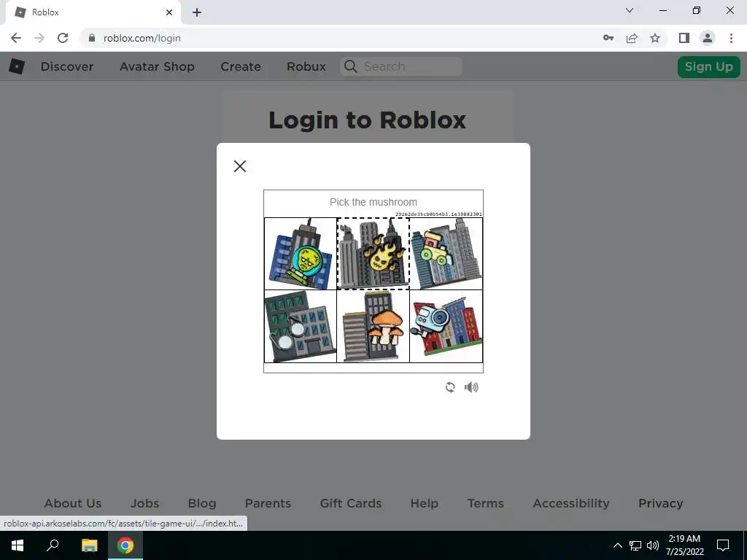The height and width of the screenshot is (560, 747).
Task: Open the Chrome profile menu
Action: click(708, 38)
